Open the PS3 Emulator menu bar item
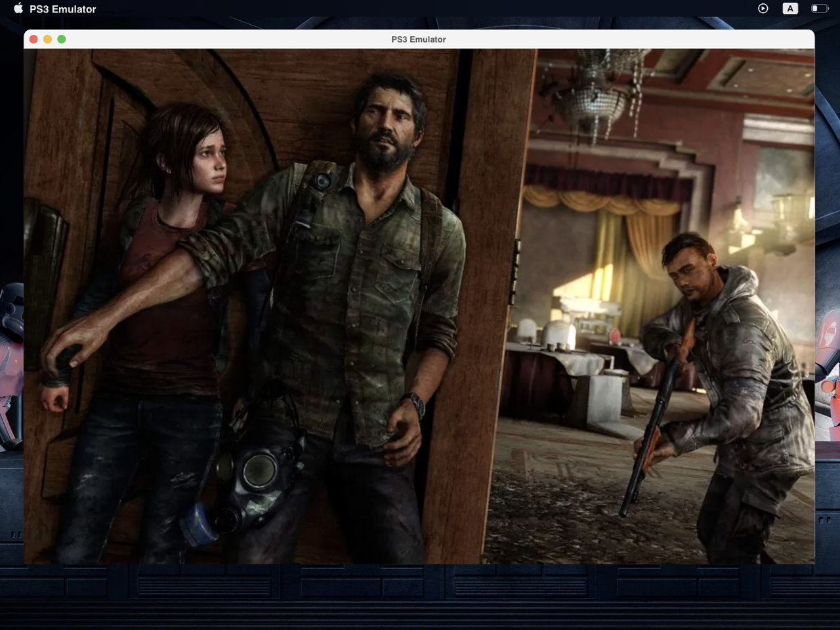The image size is (840, 630). [63, 9]
